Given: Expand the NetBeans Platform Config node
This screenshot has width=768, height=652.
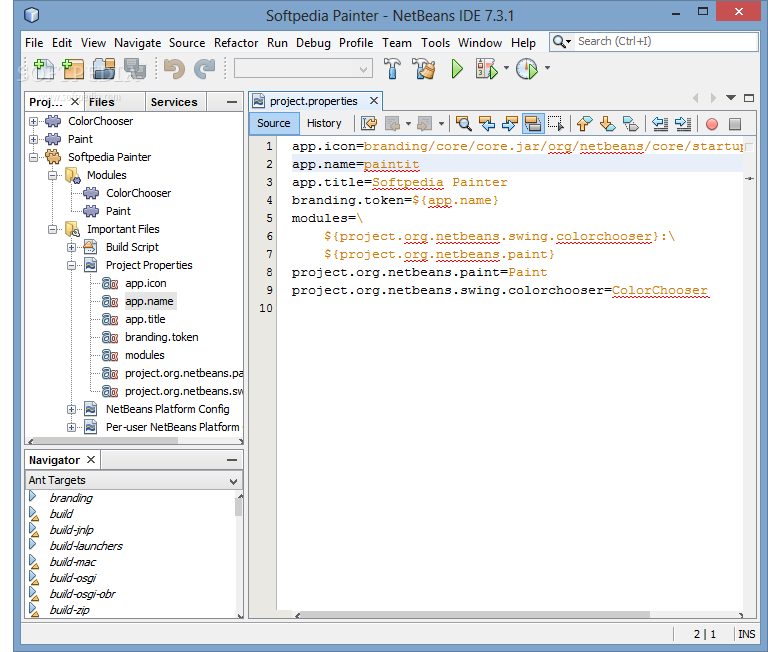Looking at the screenshot, I should [x=72, y=410].
